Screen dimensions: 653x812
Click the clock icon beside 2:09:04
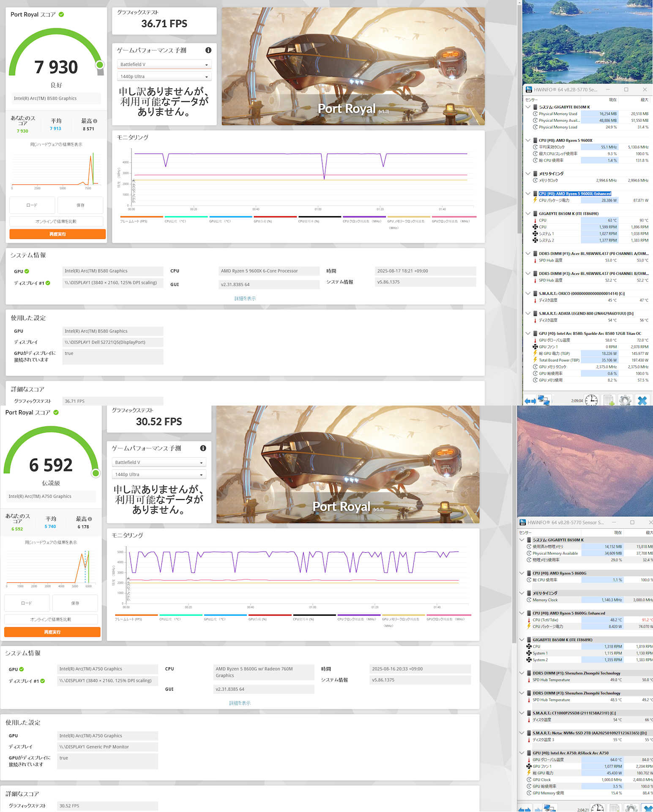pos(591,400)
